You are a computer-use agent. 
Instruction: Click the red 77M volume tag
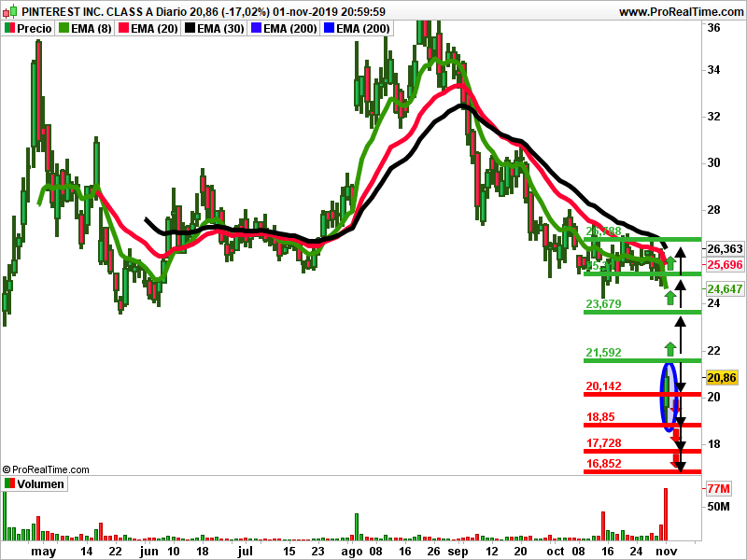[718, 489]
